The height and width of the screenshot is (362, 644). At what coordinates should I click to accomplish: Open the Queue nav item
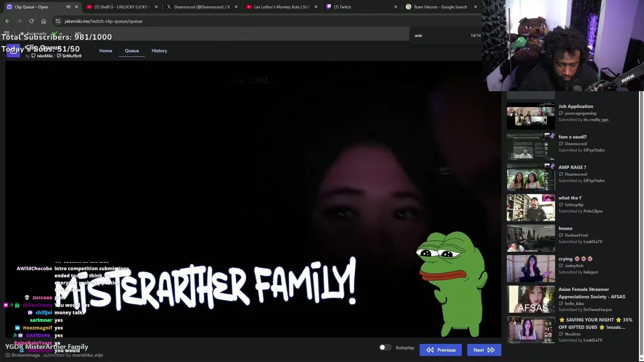pos(132,51)
